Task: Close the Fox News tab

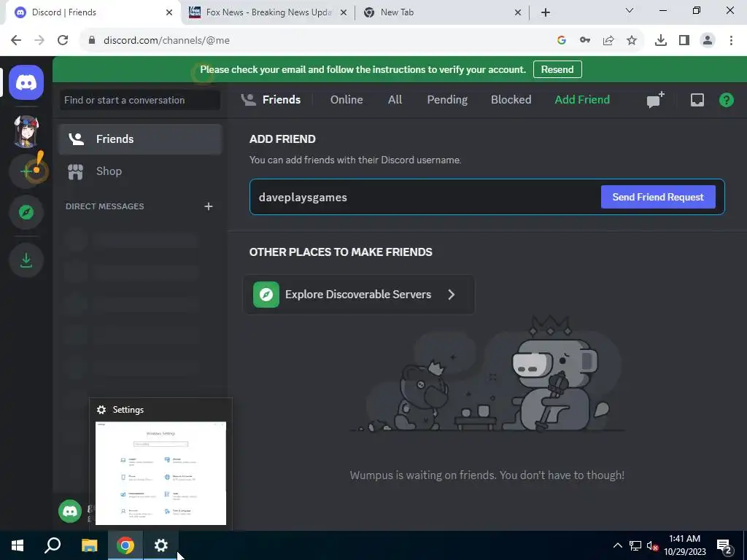Action: [344, 13]
